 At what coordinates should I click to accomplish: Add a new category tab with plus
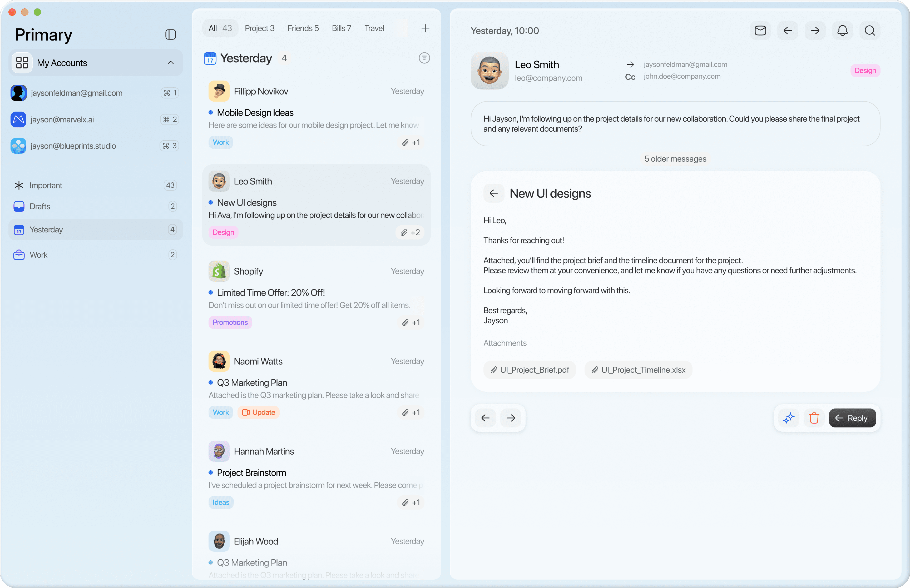coord(425,28)
